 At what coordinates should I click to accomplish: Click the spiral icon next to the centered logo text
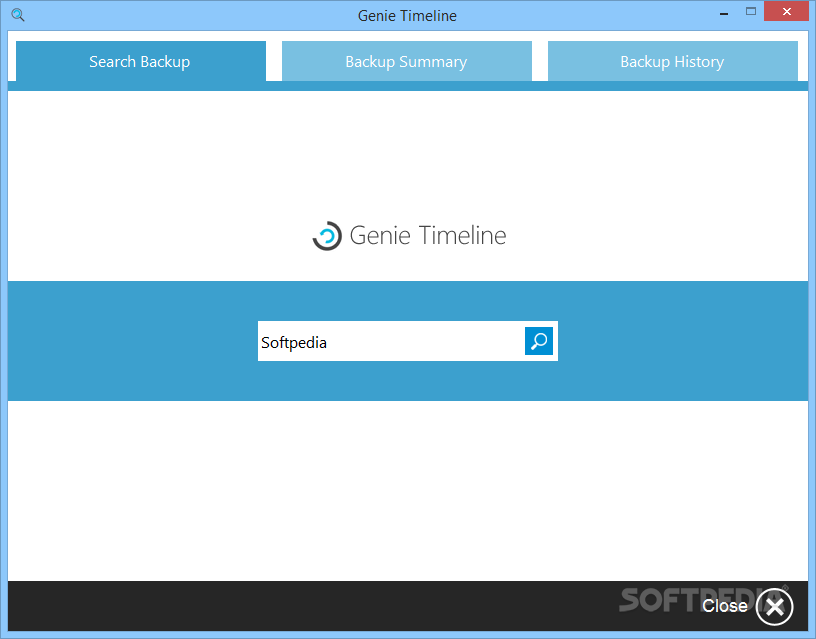(327, 236)
